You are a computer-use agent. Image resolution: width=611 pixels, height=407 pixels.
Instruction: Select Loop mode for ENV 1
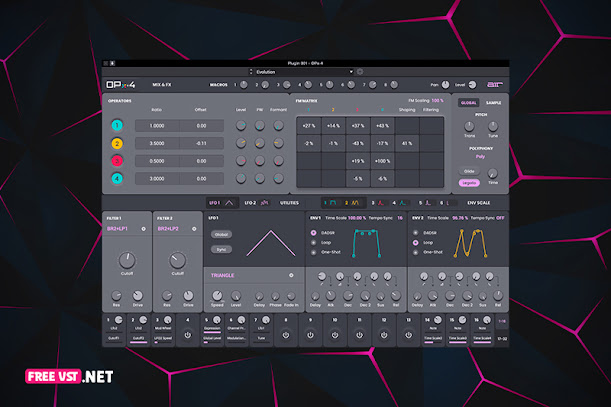point(314,242)
